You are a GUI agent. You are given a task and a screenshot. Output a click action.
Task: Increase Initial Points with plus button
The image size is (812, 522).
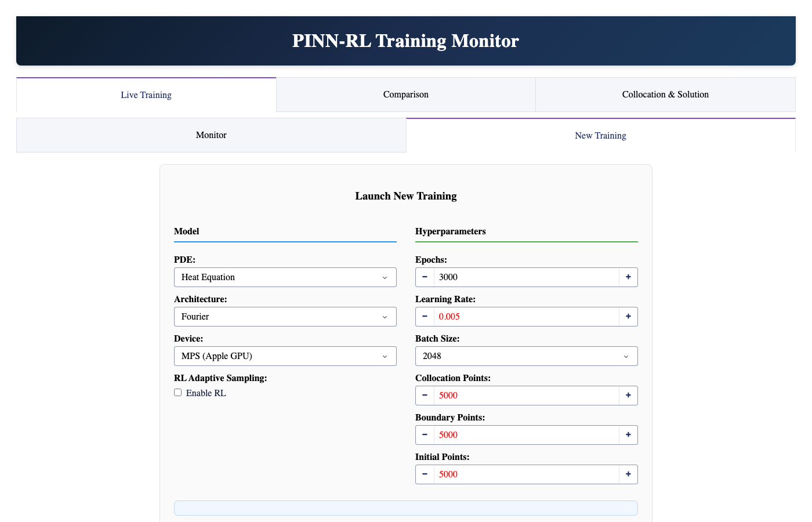628,474
